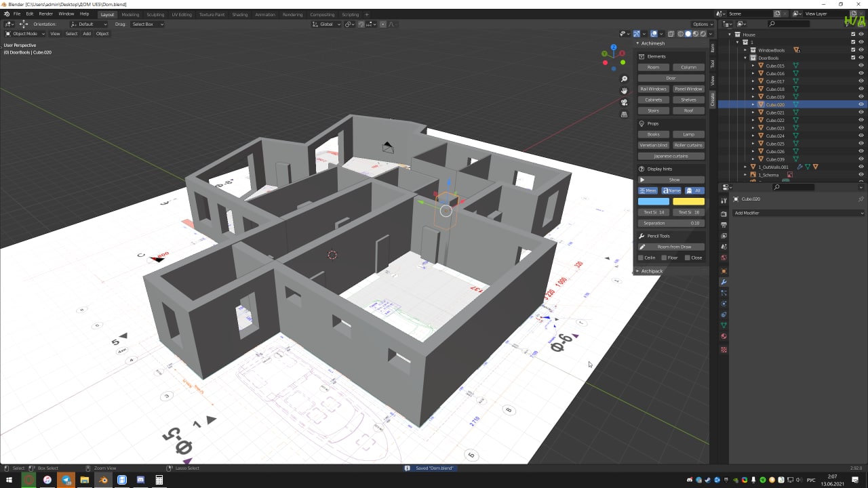The width and height of the screenshot is (868, 488).
Task: Hide Cube.015 with its eye icon
Action: click(861, 66)
